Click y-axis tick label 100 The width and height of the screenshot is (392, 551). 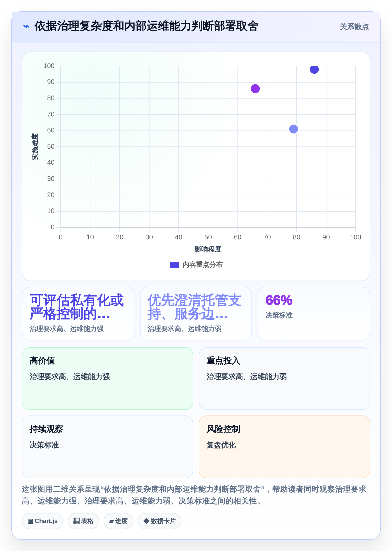tap(49, 66)
